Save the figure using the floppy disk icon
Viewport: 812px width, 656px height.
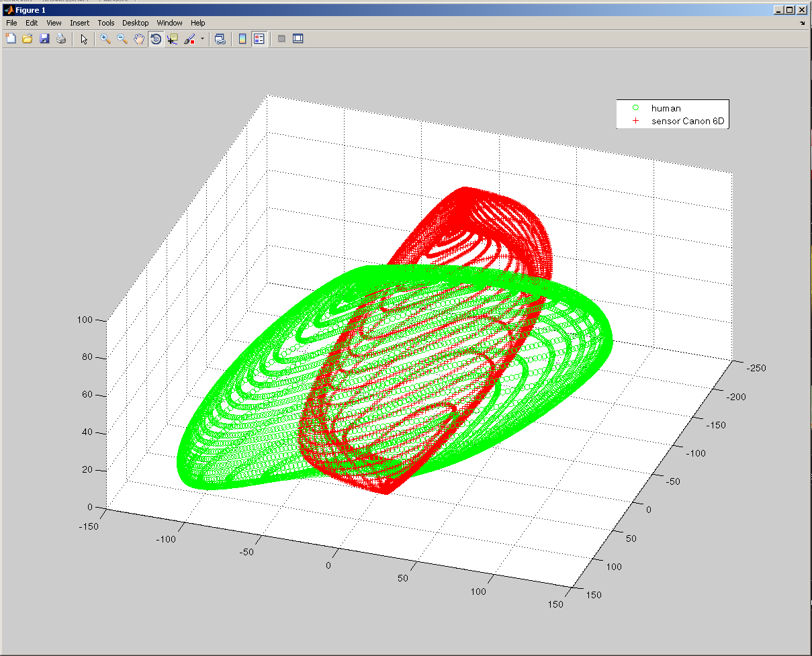coord(44,39)
